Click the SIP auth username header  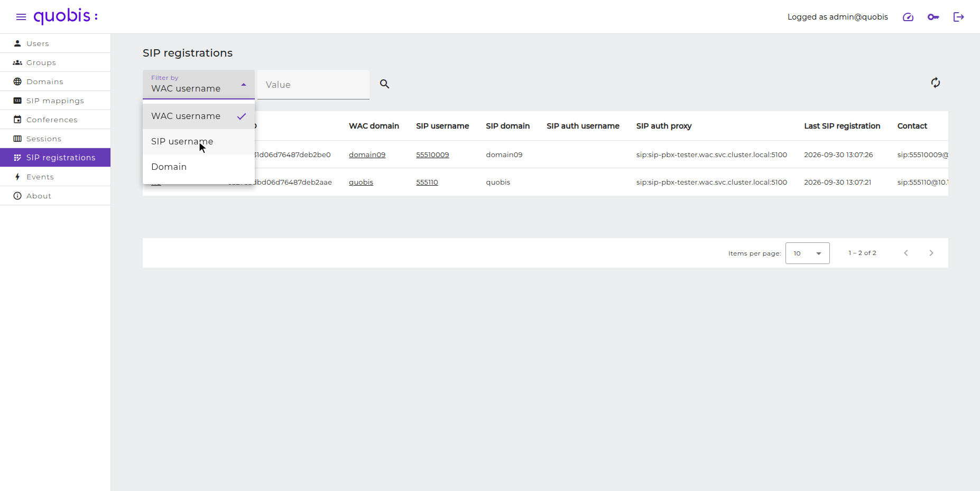[x=583, y=126]
